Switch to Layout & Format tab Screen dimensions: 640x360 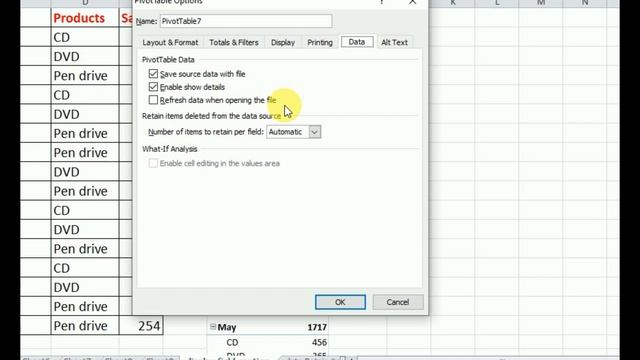click(x=170, y=42)
